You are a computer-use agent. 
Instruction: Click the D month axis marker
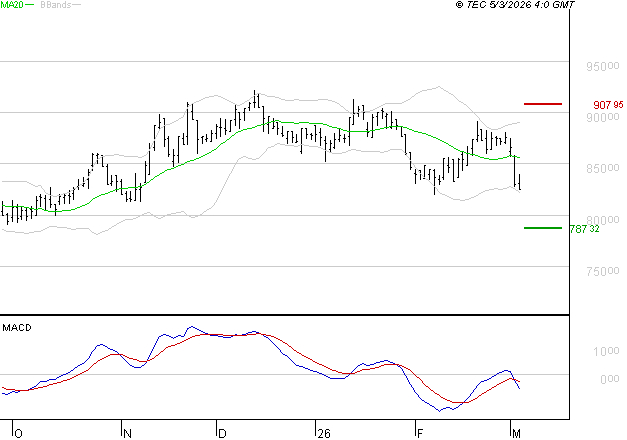click(x=222, y=434)
